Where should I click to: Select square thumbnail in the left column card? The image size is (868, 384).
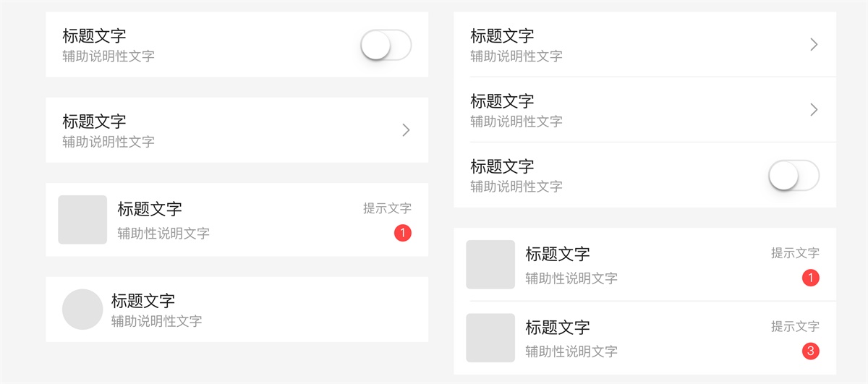82,219
